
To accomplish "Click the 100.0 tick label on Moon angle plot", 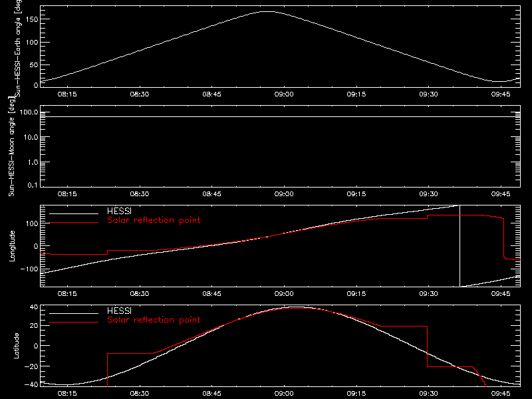I will coord(29,112).
